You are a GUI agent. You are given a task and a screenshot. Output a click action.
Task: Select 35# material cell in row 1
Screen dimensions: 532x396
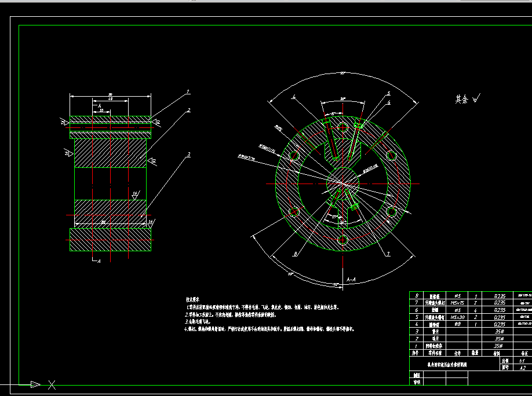tap(498, 346)
